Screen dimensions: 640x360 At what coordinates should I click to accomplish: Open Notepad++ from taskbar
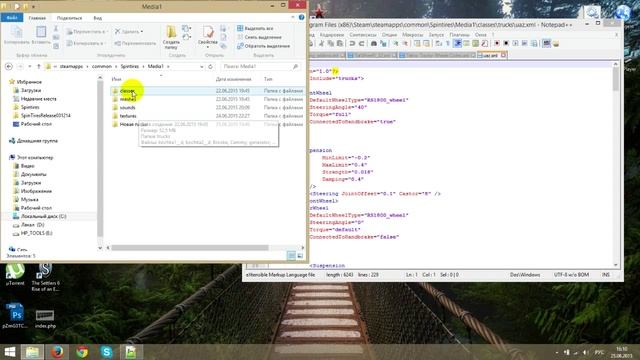click(x=131, y=352)
